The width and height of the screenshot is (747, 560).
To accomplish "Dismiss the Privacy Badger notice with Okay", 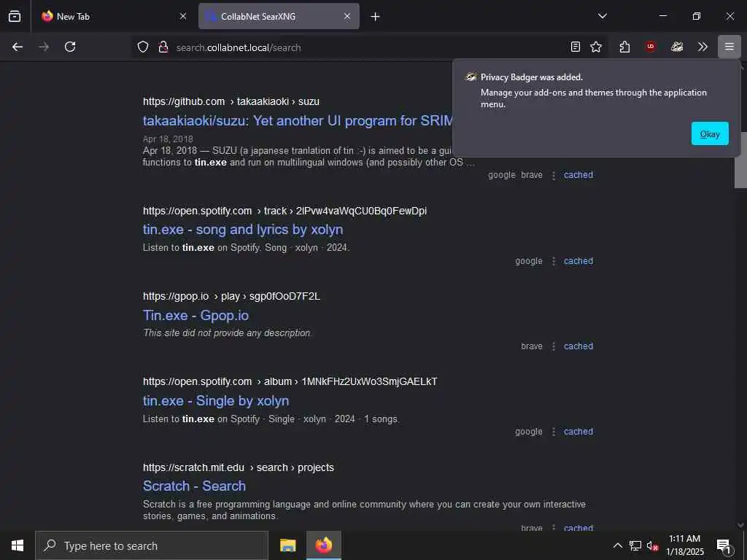I will point(709,134).
